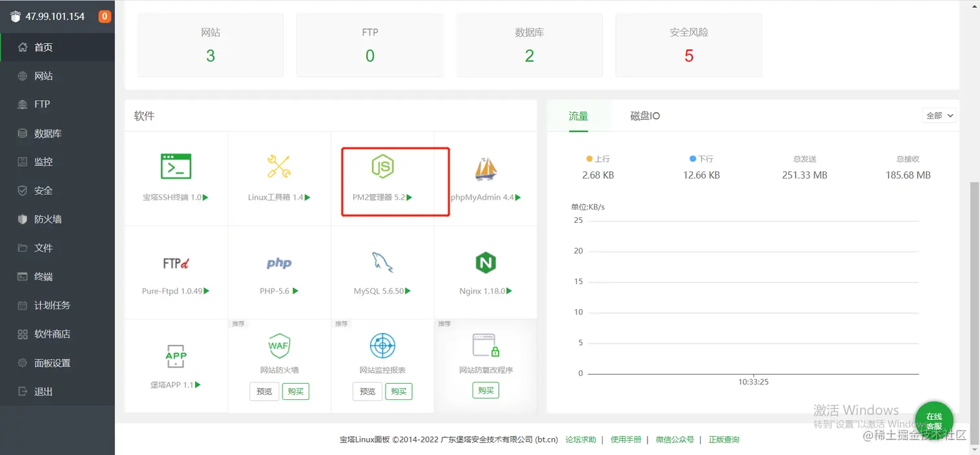Open the 宝塔SSH终端 terminal icon
The image size is (980, 455).
tap(176, 166)
